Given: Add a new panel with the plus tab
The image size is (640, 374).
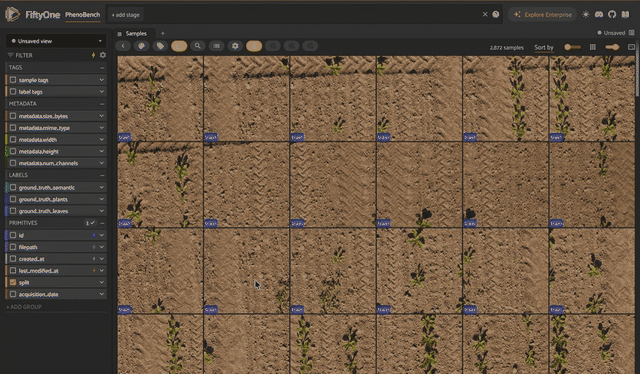Looking at the screenshot, I should pyautogui.click(x=162, y=33).
